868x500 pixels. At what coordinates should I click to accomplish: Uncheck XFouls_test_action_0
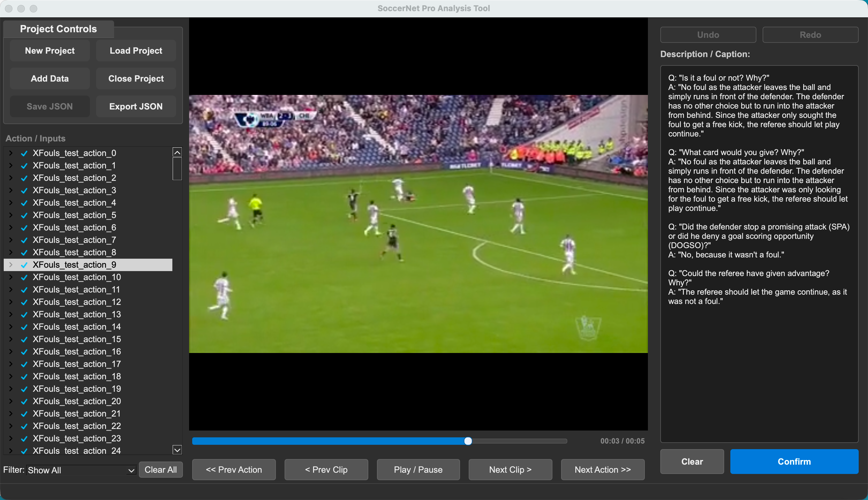coord(24,153)
